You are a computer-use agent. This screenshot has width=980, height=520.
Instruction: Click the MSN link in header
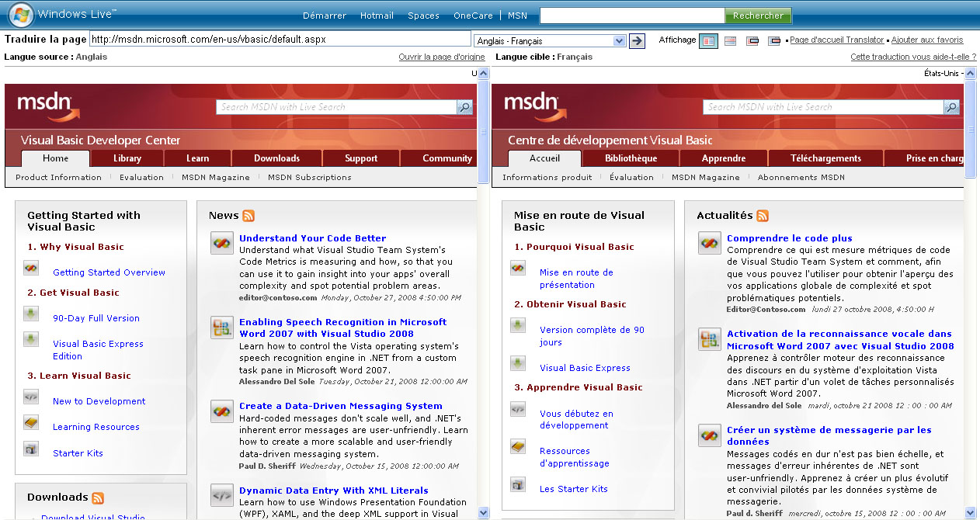(517, 16)
